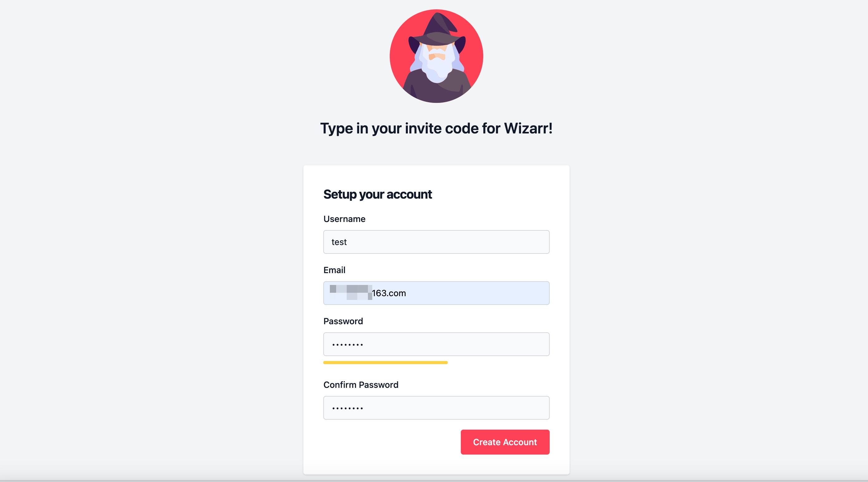Click the "Setup your account" heading
The image size is (868, 482).
[x=377, y=195]
